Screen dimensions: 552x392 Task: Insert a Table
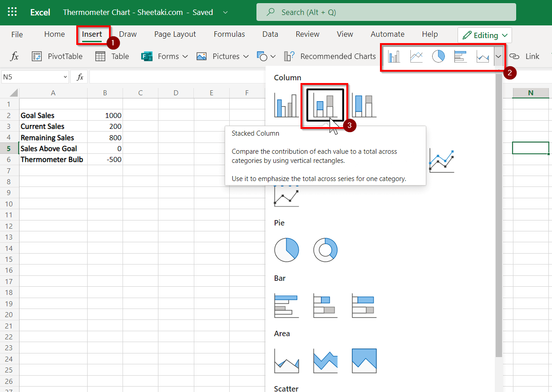point(112,56)
